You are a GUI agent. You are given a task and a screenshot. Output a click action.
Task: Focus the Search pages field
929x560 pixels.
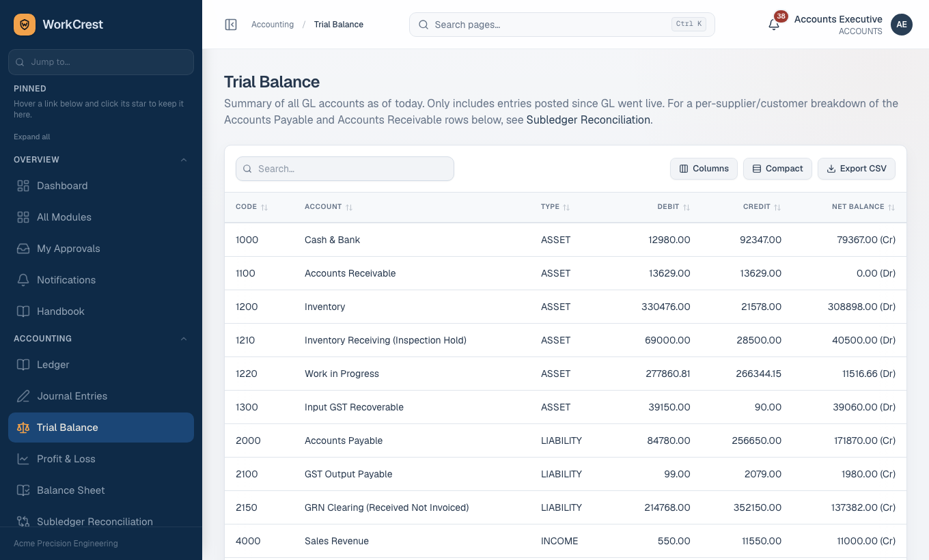[562, 25]
